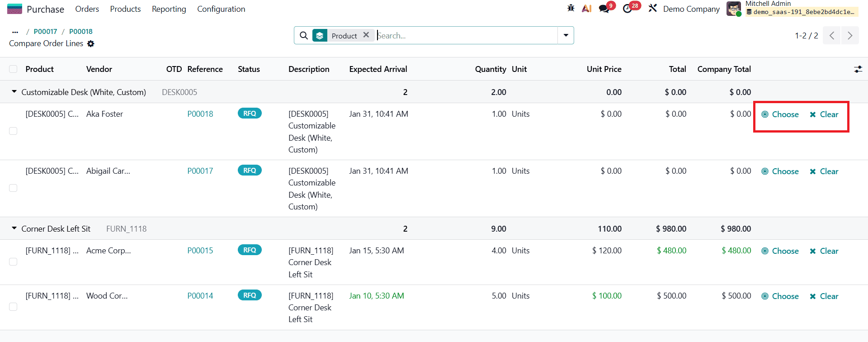
Task: Open the Configuration menu
Action: pos(221,9)
